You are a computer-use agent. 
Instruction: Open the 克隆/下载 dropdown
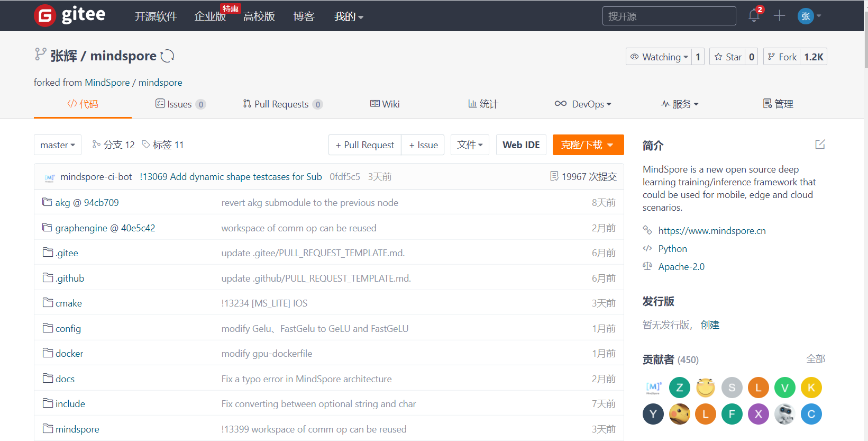[588, 145]
